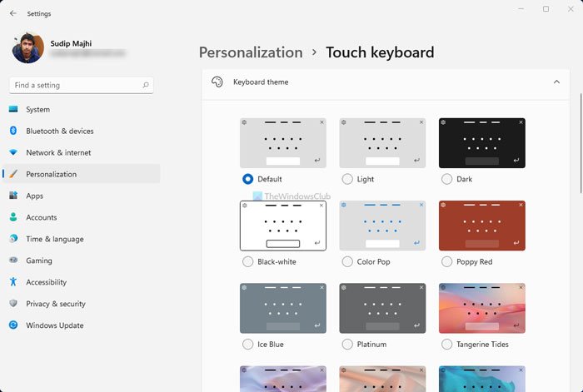Click the Find a setting search box
Viewport: 583px width, 392px height.
[75, 85]
